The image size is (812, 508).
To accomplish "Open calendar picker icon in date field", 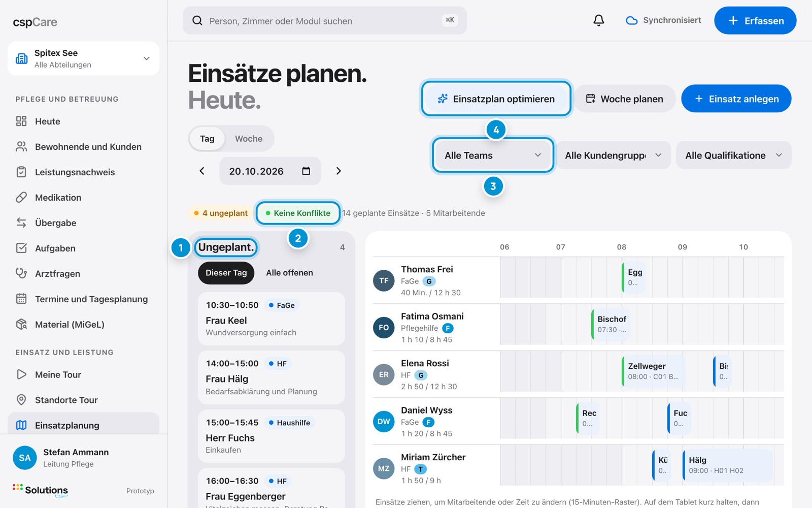I will pyautogui.click(x=306, y=171).
